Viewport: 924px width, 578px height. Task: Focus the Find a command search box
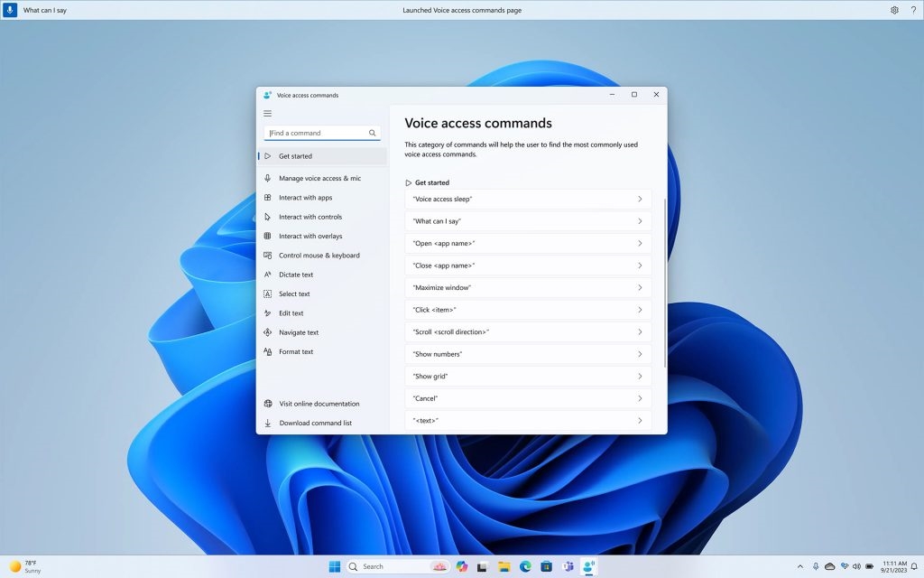(x=316, y=133)
